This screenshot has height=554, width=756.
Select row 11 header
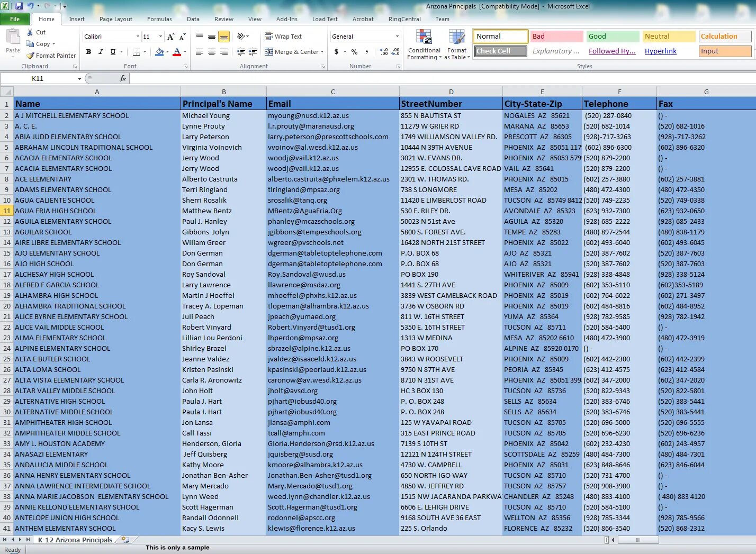pos(6,211)
